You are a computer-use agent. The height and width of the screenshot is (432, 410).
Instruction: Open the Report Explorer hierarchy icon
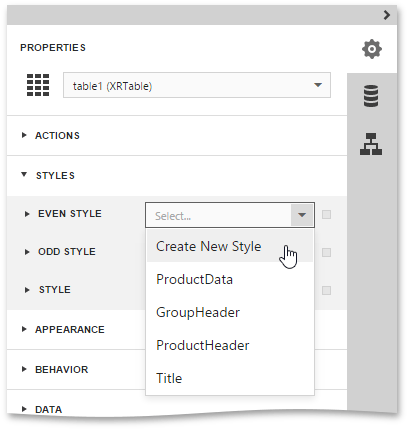371,144
